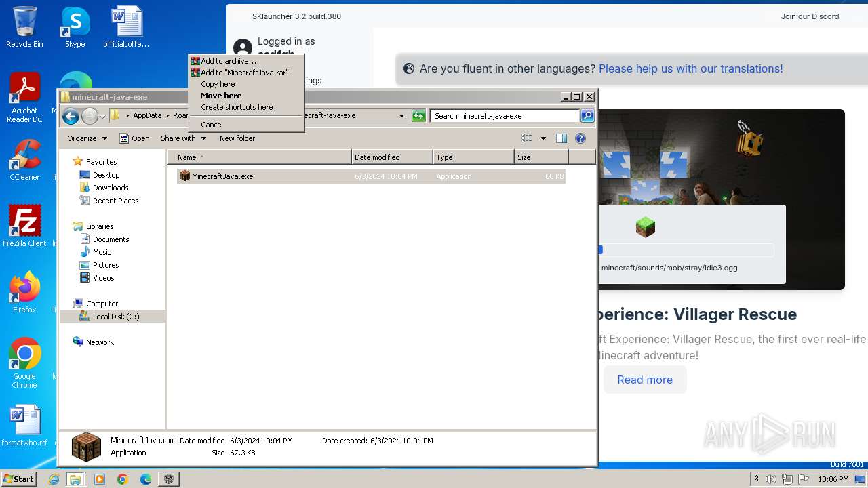This screenshot has width=868, height=488.
Task: Click Network in navigation pane
Action: [x=100, y=342]
